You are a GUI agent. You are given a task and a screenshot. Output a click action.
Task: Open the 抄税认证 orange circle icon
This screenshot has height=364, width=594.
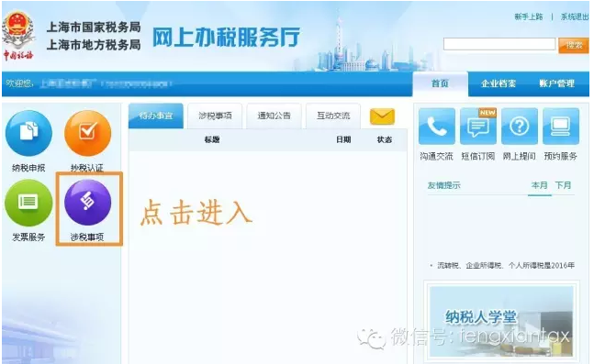click(87, 133)
